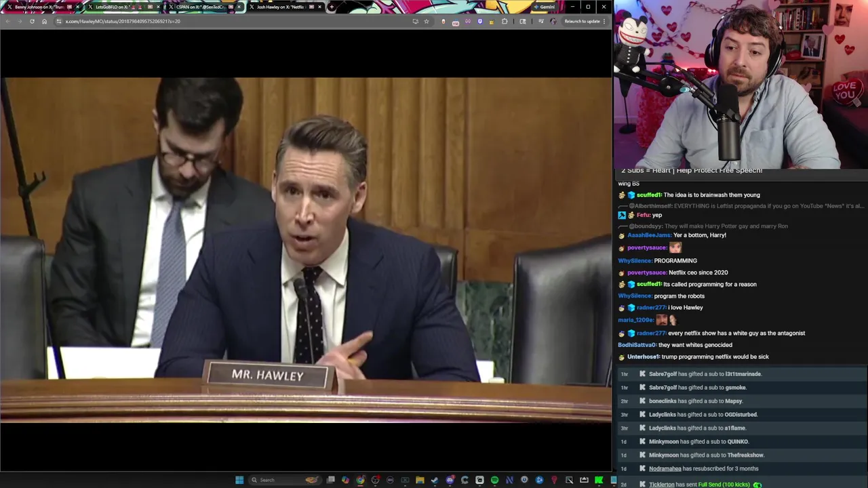868x488 pixels.
Task: Select 'boneclinks has gifted a sub to Mapsy' row
Action: click(741, 401)
